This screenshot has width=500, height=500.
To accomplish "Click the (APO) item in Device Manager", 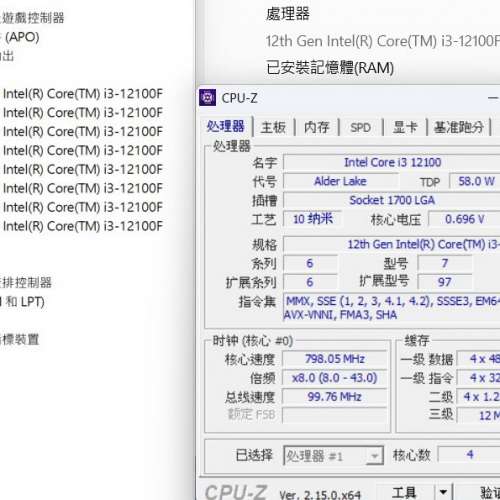I will pos(22,37).
